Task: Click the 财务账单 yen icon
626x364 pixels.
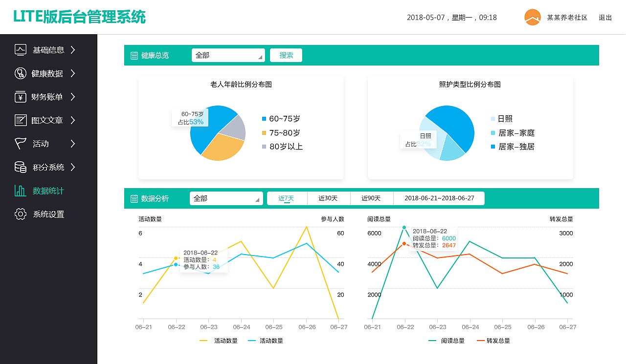Action: 21,97
